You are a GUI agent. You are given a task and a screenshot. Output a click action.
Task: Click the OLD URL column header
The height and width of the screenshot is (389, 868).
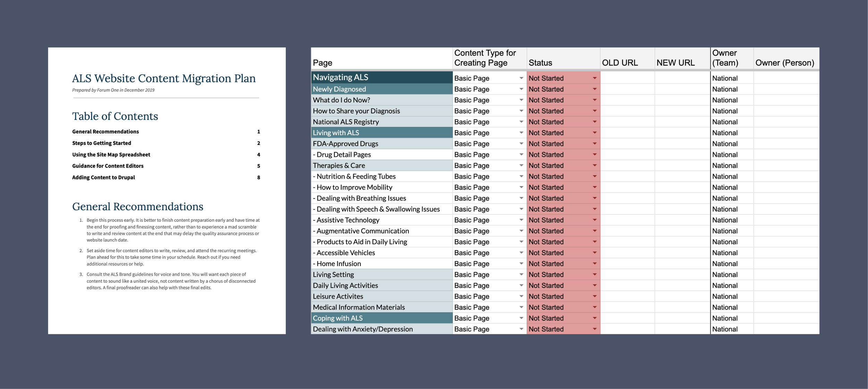[620, 63]
